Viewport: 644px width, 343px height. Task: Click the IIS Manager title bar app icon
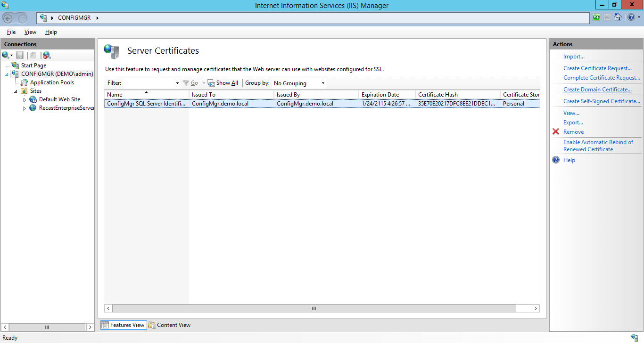(x=5, y=5)
